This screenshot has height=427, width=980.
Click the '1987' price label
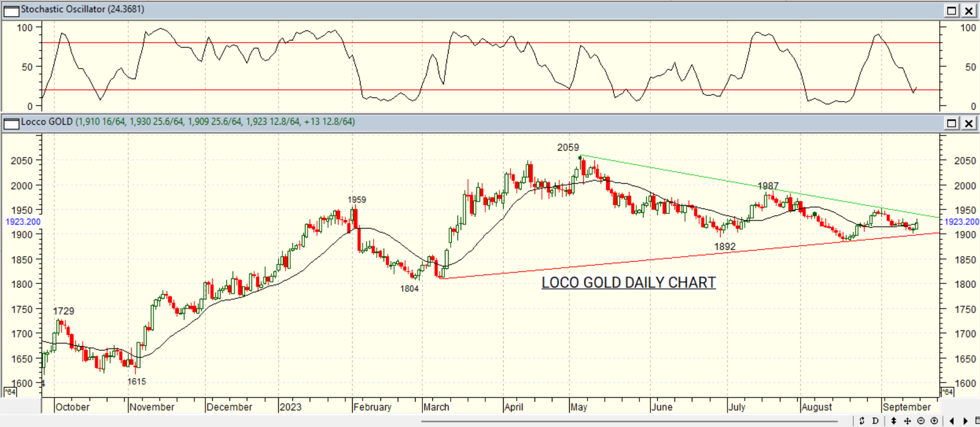[768, 186]
